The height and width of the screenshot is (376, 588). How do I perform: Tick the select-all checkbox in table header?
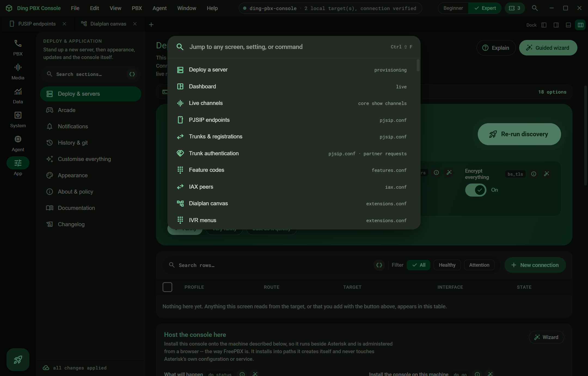tap(167, 287)
